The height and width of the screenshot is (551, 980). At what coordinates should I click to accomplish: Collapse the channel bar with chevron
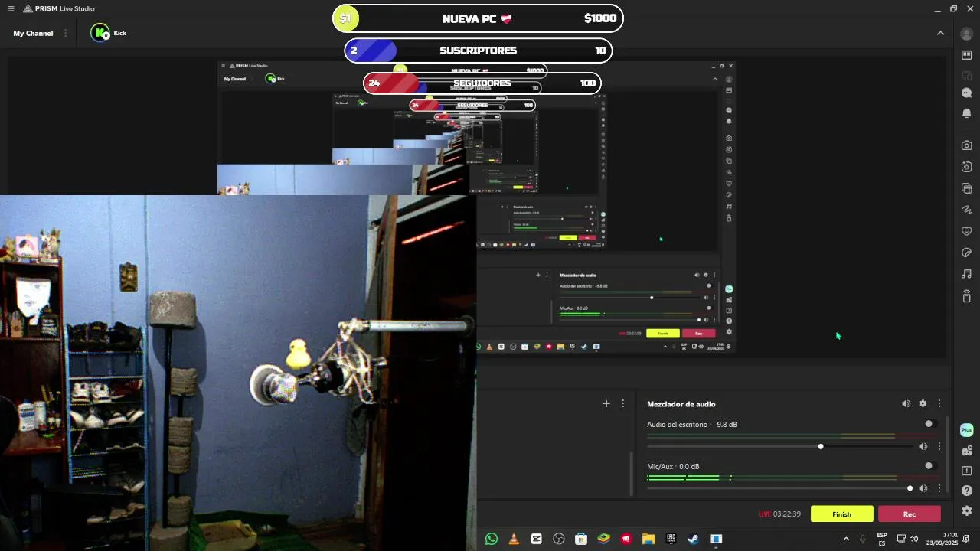click(x=940, y=33)
